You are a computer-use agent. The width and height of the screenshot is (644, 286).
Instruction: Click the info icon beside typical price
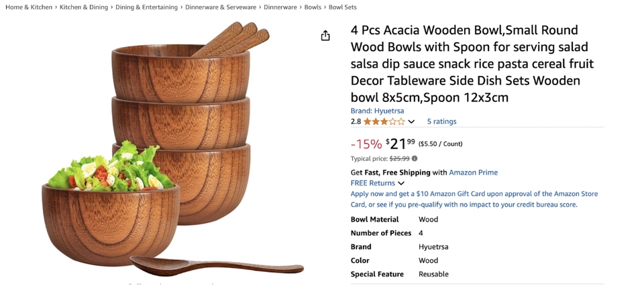pos(415,158)
